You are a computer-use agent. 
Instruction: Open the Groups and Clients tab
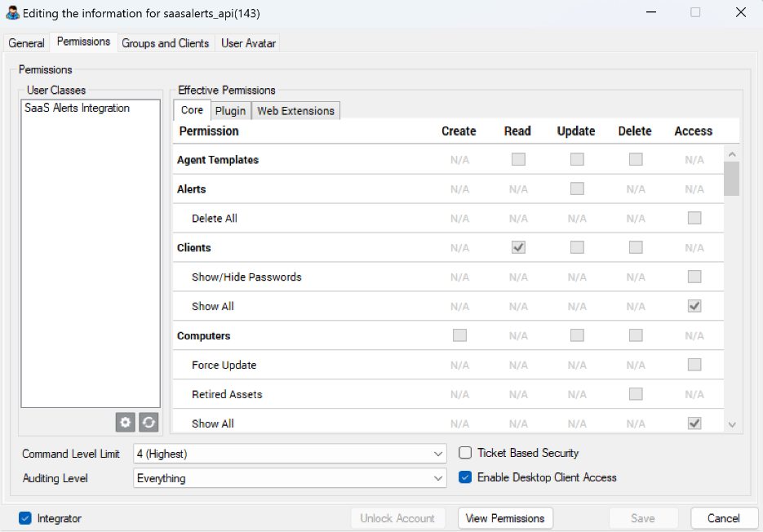click(x=165, y=43)
